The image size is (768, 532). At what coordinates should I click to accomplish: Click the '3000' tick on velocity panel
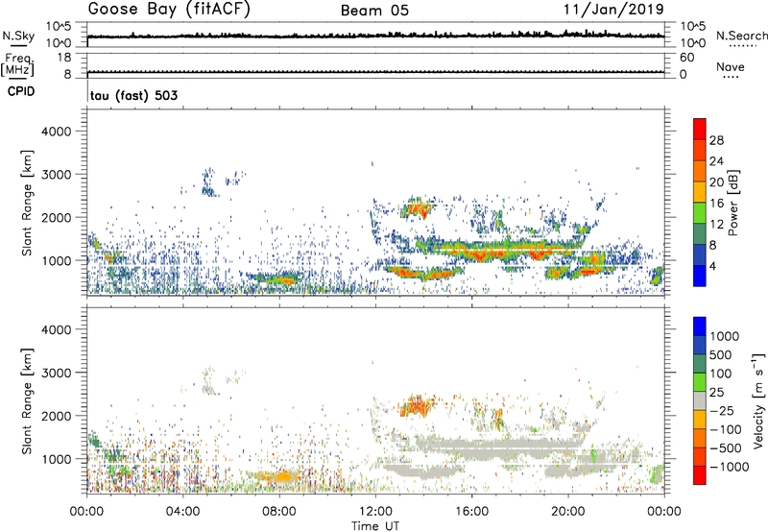pos(56,373)
